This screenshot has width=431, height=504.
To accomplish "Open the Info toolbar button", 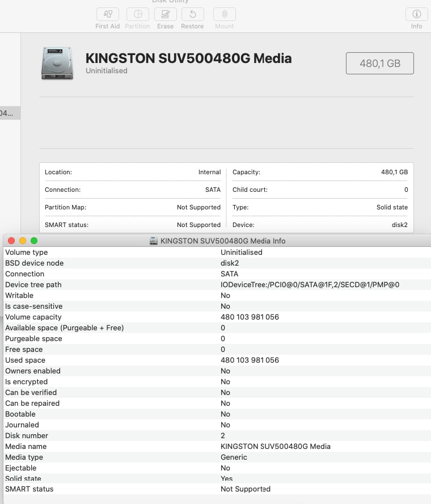I will point(417,19).
